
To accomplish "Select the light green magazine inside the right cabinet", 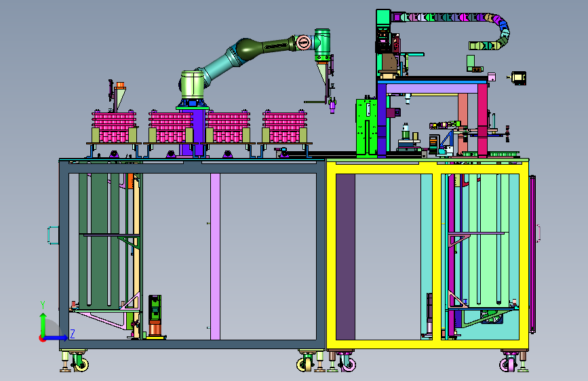I will pos(490,240).
